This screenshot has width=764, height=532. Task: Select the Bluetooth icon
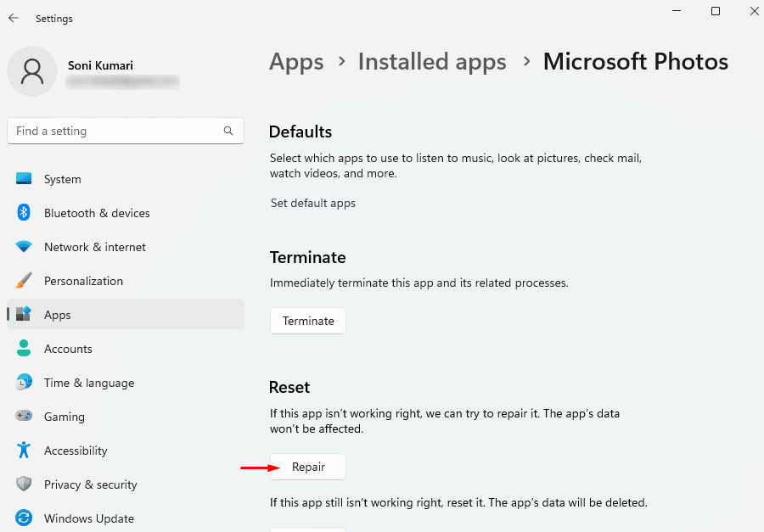pyautogui.click(x=24, y=212)
